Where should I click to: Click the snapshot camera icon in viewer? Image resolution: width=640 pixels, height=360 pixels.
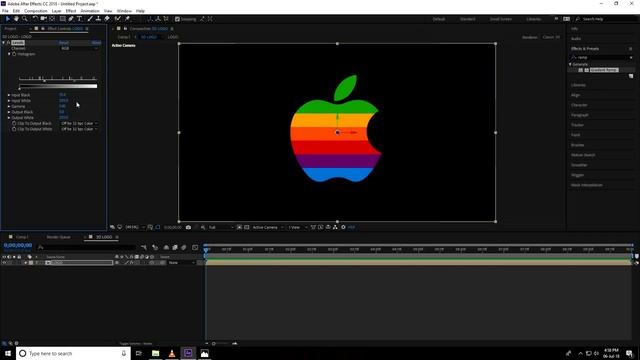click(188, 227)
